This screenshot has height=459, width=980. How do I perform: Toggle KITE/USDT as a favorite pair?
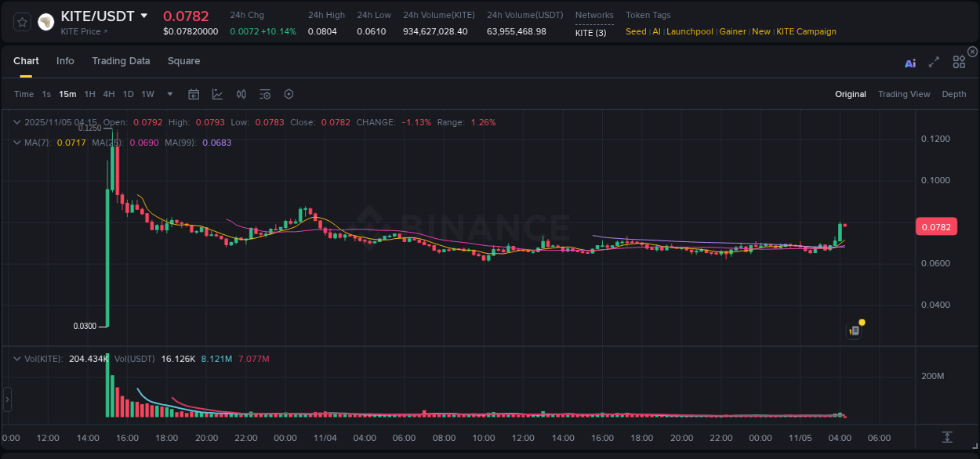pyautogui.click(x=21, y=22)
